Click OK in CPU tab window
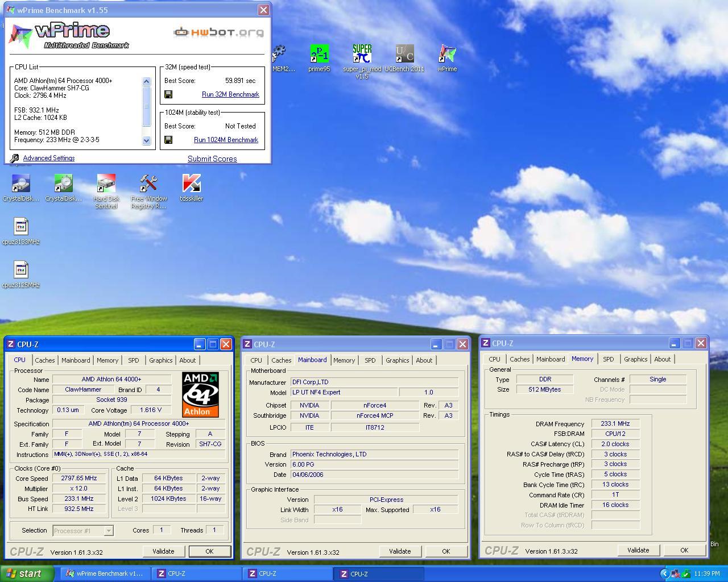The image size is (728, 582). (x=209, y=551)
